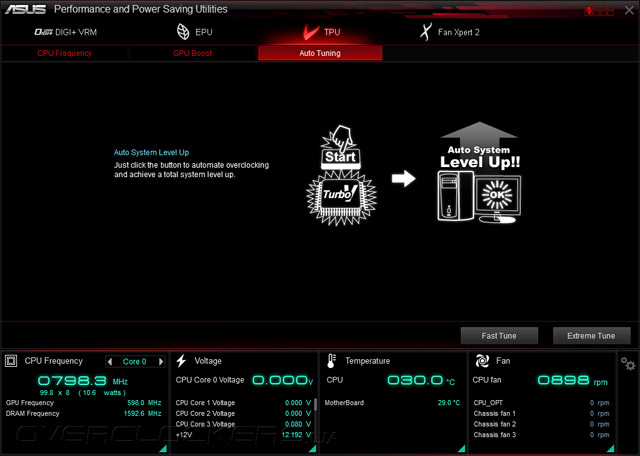Select the next CPU core arrow
Image resolution: width=640 pixels, height=456 pixels.
[x=161, y=361]
